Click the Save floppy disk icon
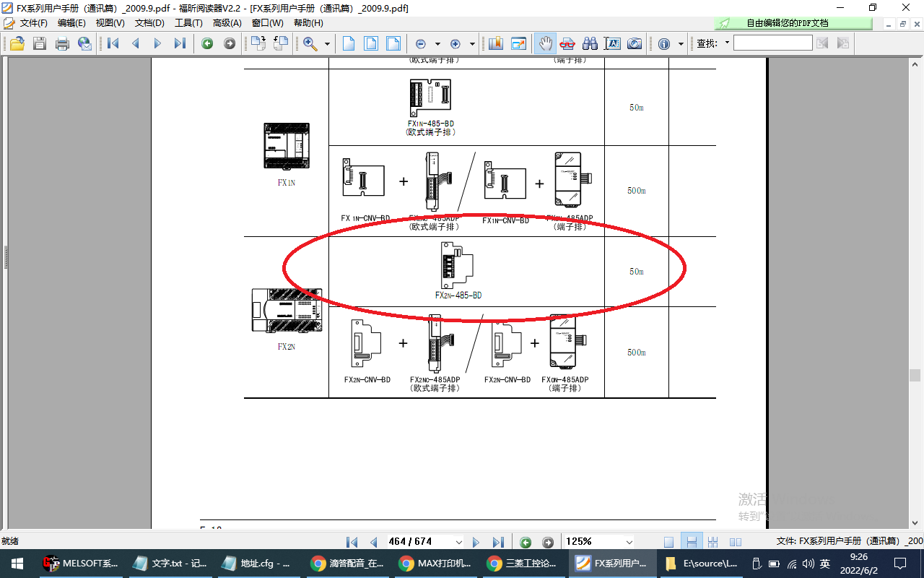 tap(39, 43)
